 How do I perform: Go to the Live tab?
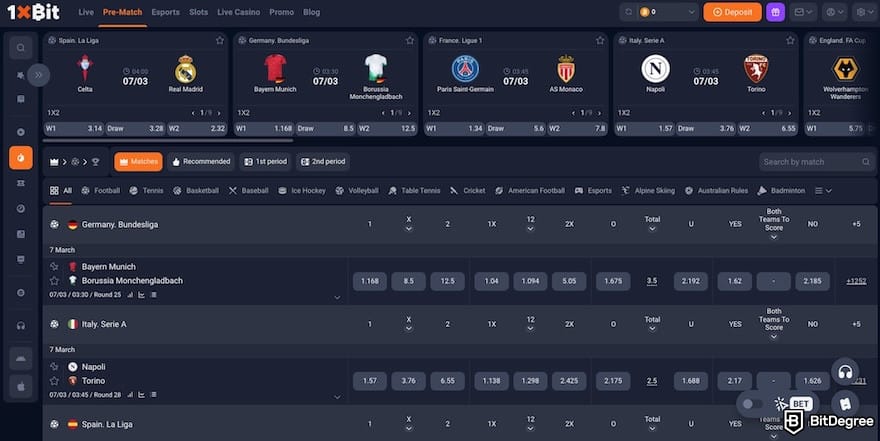click(x=86, y=12)
